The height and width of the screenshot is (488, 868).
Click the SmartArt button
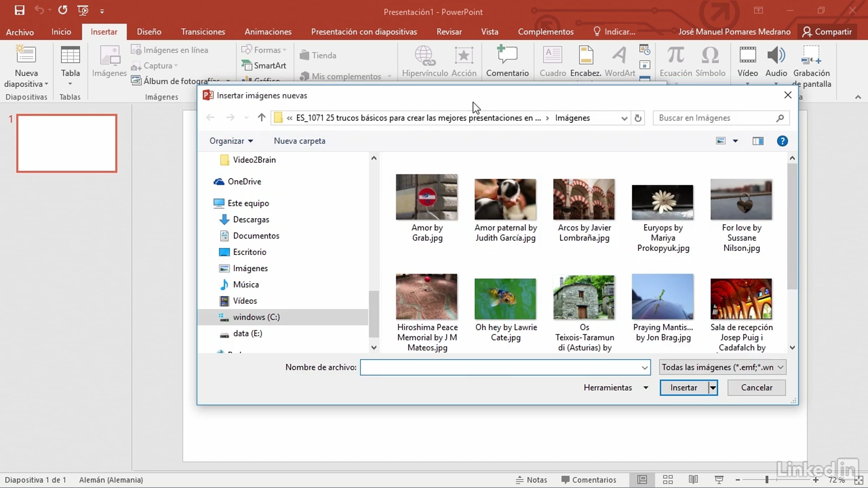click(x=264, y=65)
